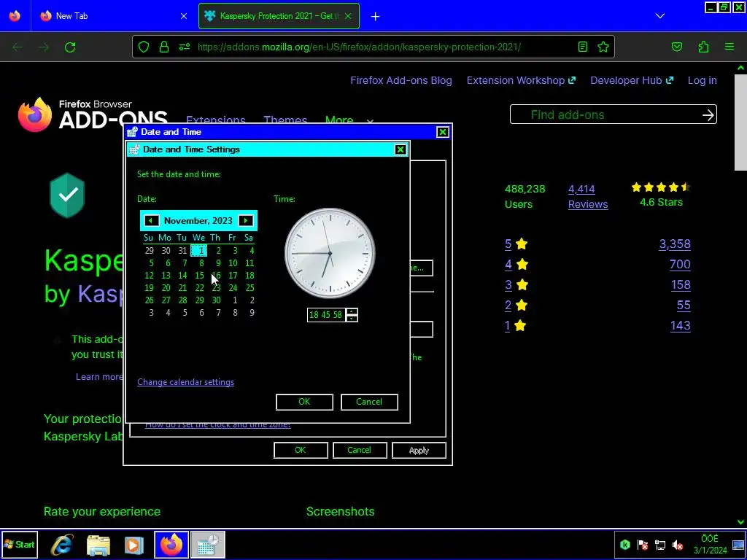Expand More dropdown menu
Viewport: 747px width, 560px height.
coord(349,120)
